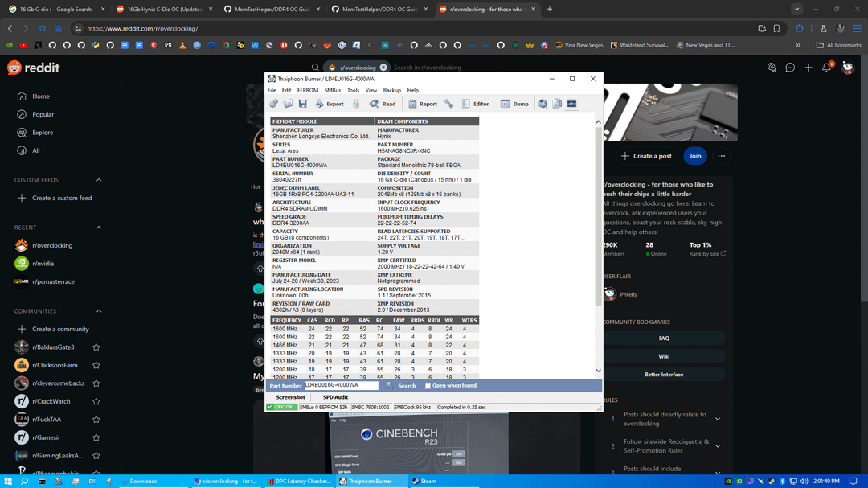Favorite r/Gamesir with its star
The width and height of the screenshot is (868, 488).
point(96,437)
